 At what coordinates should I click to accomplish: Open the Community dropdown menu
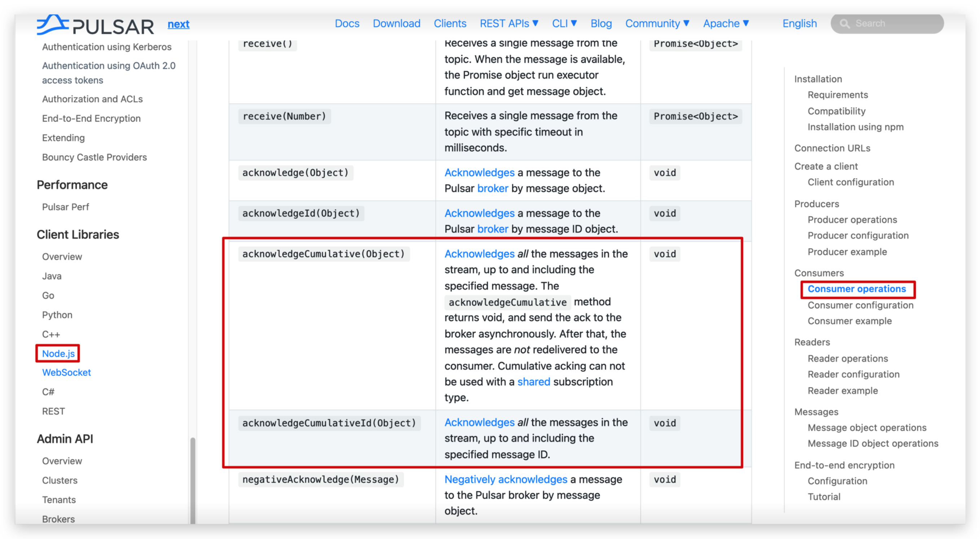coord(657,23)
